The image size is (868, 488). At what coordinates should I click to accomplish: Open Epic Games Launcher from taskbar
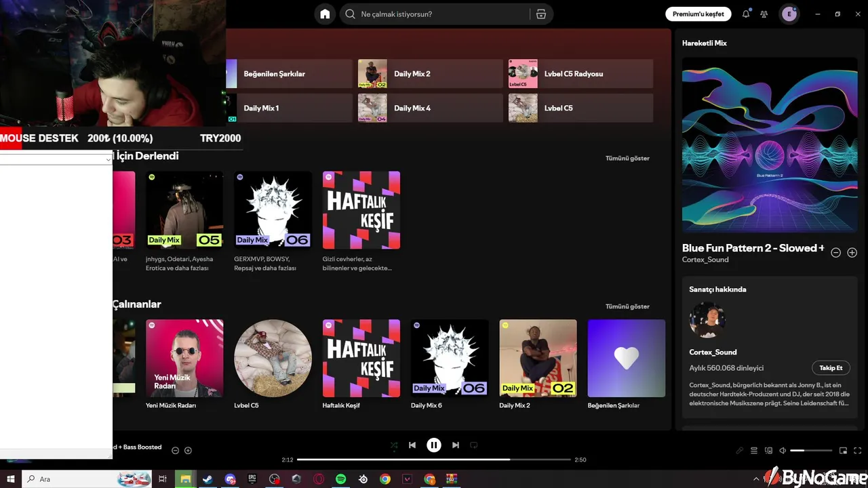coord(252,479)
